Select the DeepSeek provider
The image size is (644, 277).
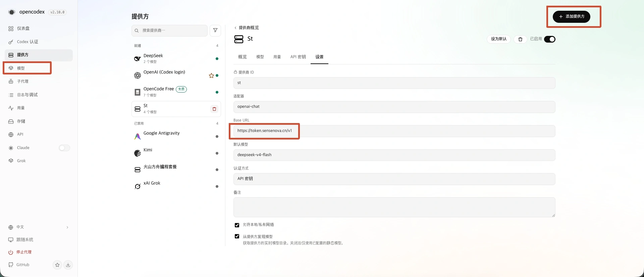coord(176,59)
